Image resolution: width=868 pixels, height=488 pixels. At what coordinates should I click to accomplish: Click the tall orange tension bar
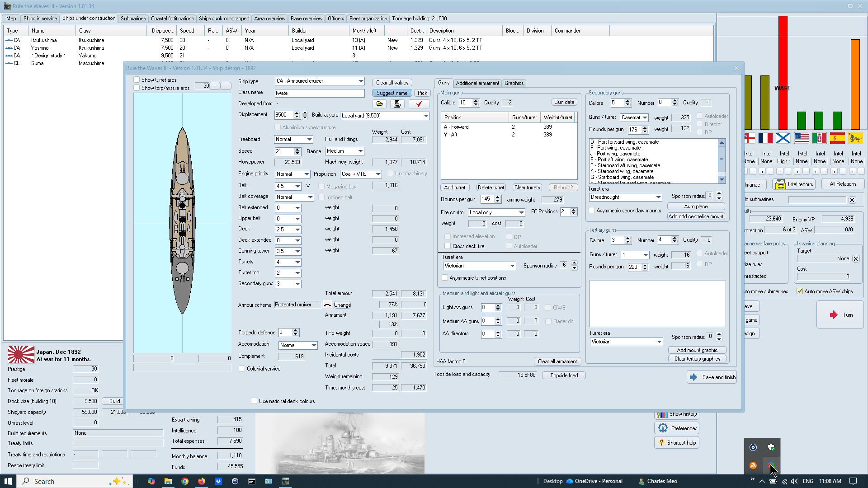click(855, 84)
